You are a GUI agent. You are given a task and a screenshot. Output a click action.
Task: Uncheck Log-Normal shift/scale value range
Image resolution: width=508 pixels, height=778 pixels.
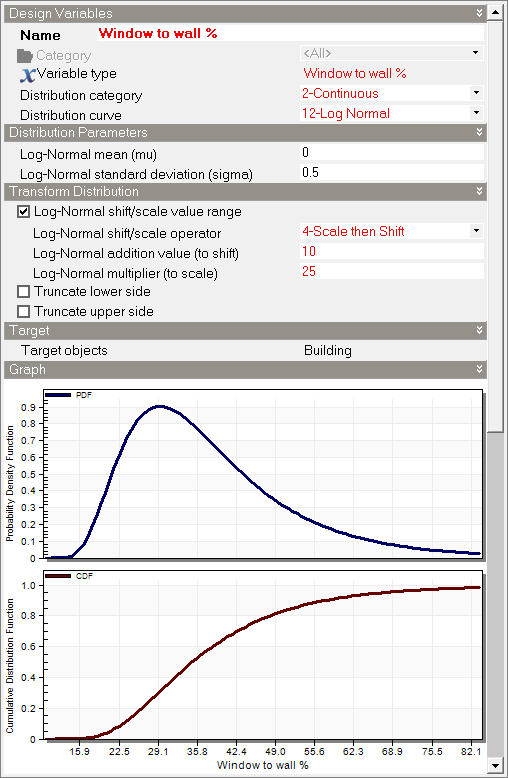(23, 212)
